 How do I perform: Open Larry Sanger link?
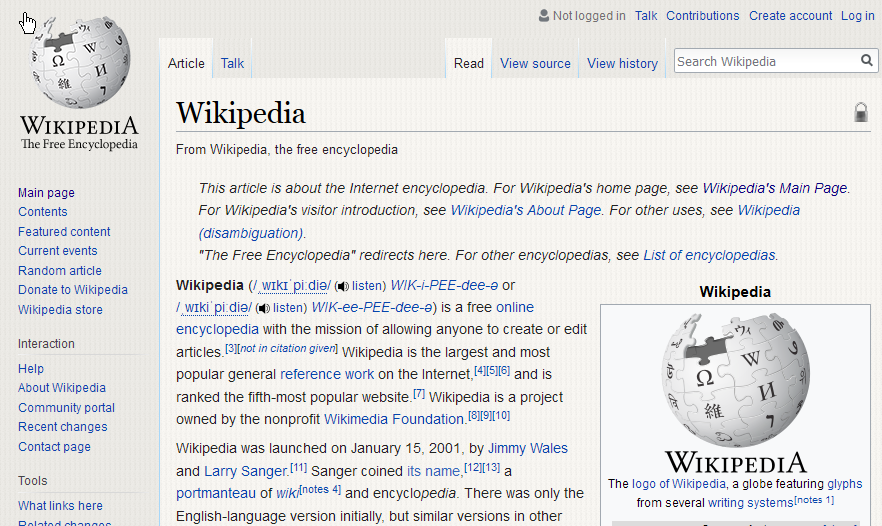(x=246, y=471)
